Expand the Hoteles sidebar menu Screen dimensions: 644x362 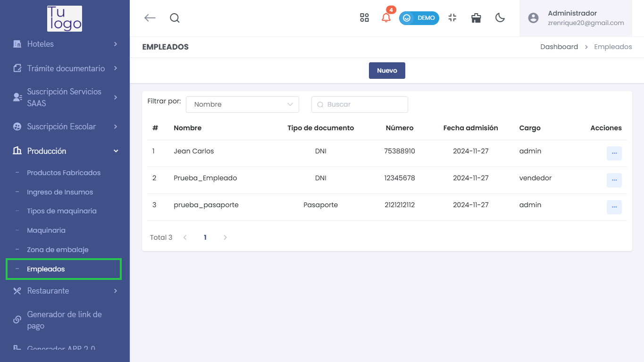click(x=65, y=44)
